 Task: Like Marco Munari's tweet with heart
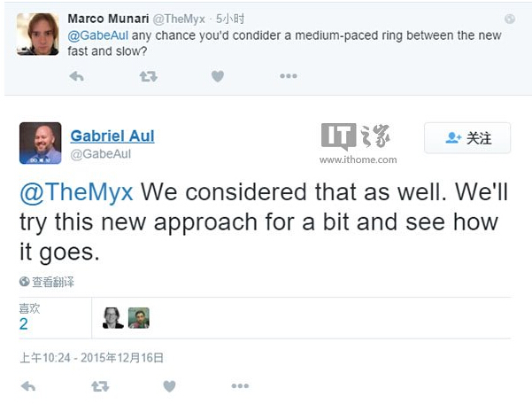[x=217, y=77]
